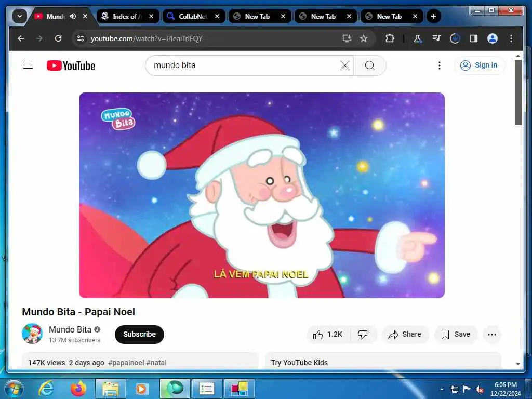The height and width of the screenshot is (399, 532).
Task: Click the forward navigation arrow
Action: [39, 38]
